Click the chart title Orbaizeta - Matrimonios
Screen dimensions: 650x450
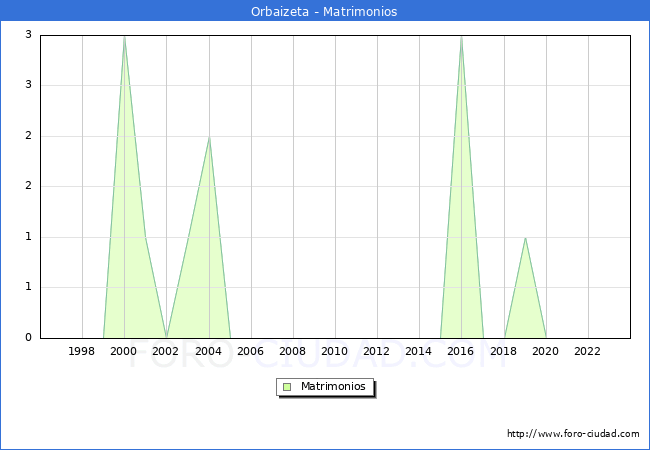click(324, 12)
